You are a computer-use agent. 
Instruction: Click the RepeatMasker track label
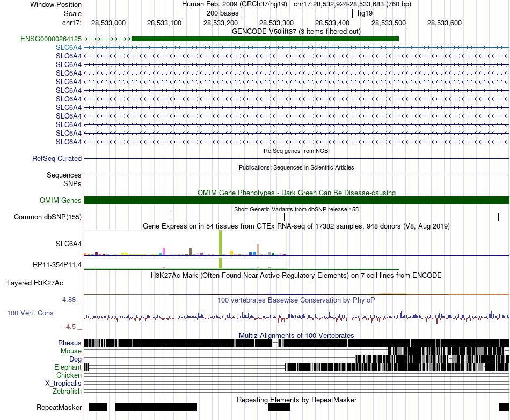(59, 407)
